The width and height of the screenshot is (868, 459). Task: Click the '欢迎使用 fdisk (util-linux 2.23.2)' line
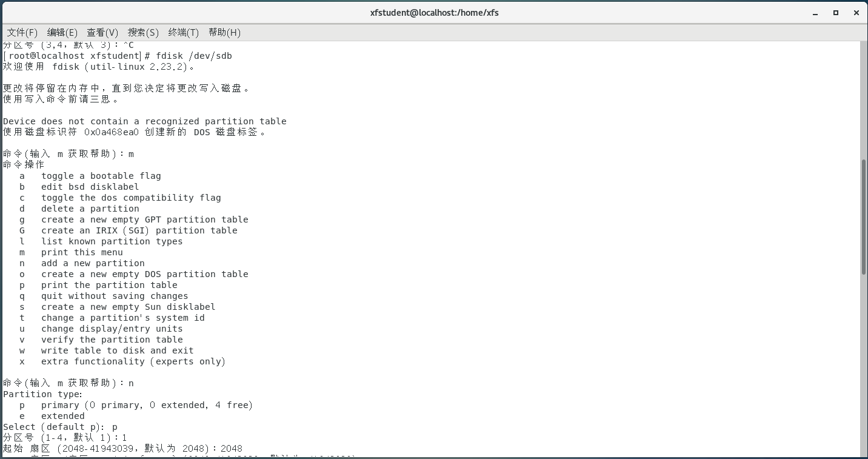[x=99, y=67]
